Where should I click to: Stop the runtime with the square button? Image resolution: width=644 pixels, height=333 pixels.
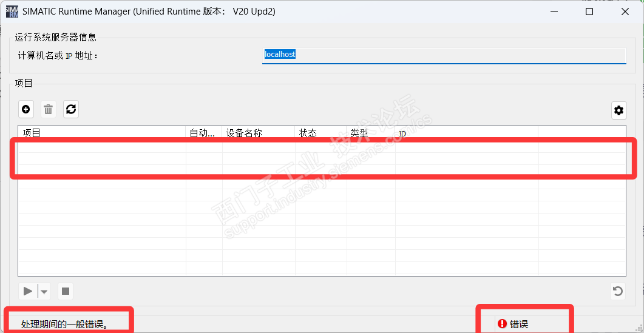66,292
